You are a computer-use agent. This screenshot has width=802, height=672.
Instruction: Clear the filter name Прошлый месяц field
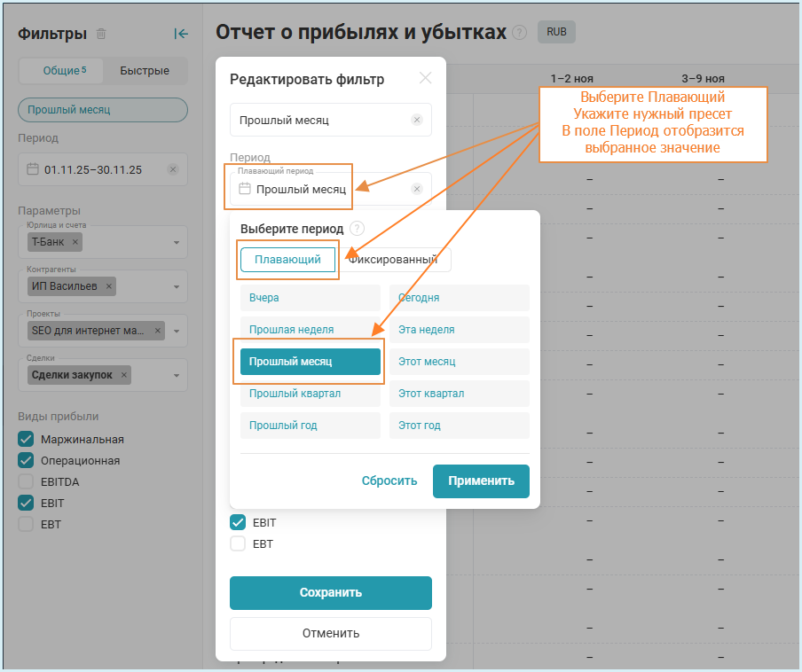417,120
